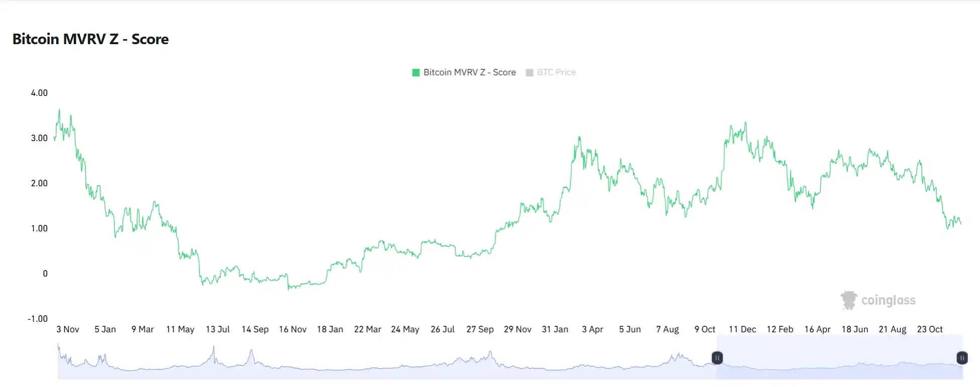Click the 2.00 y-axis label

coord(39,183)
